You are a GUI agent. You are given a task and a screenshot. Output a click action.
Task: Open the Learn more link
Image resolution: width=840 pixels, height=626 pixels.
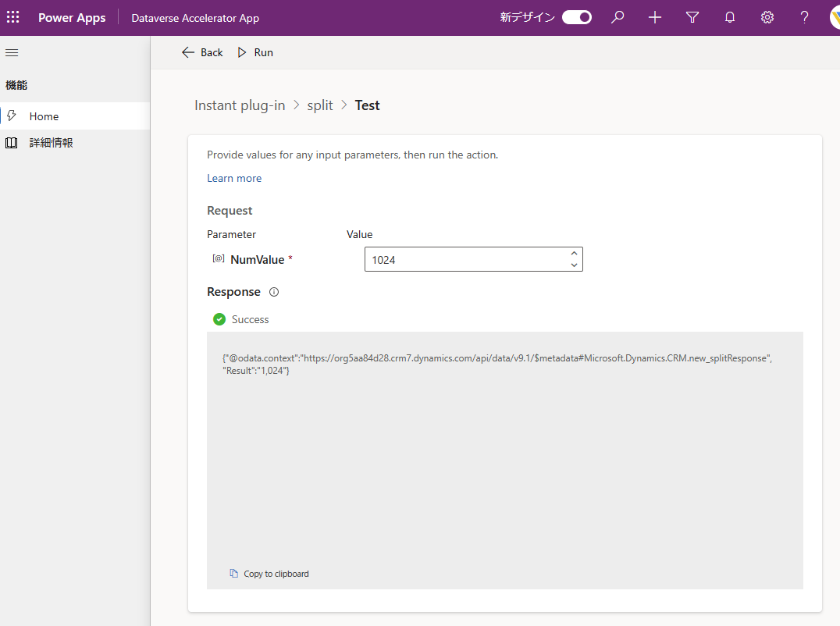pyautogui.click(x=234, y=178)
